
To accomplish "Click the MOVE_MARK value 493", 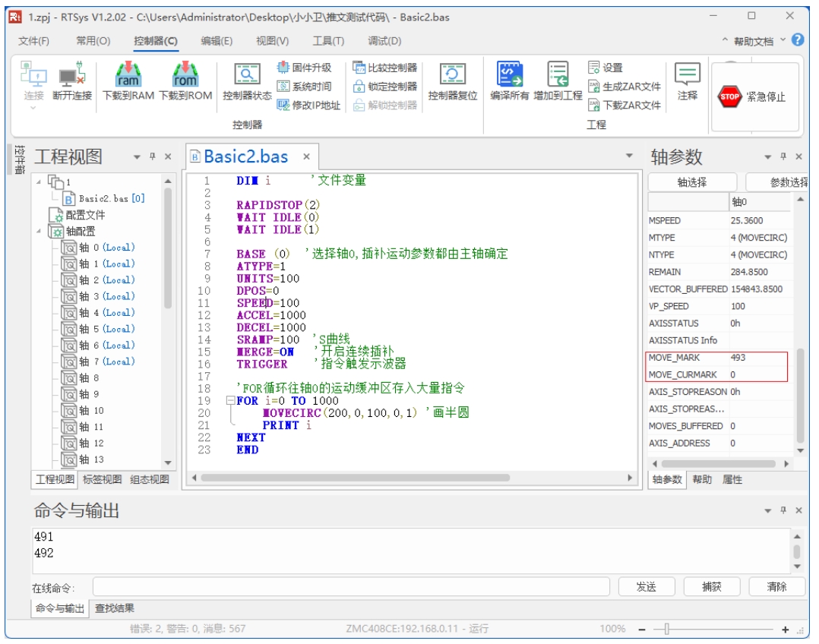I will pyautogui.click(x=738, y=357).
